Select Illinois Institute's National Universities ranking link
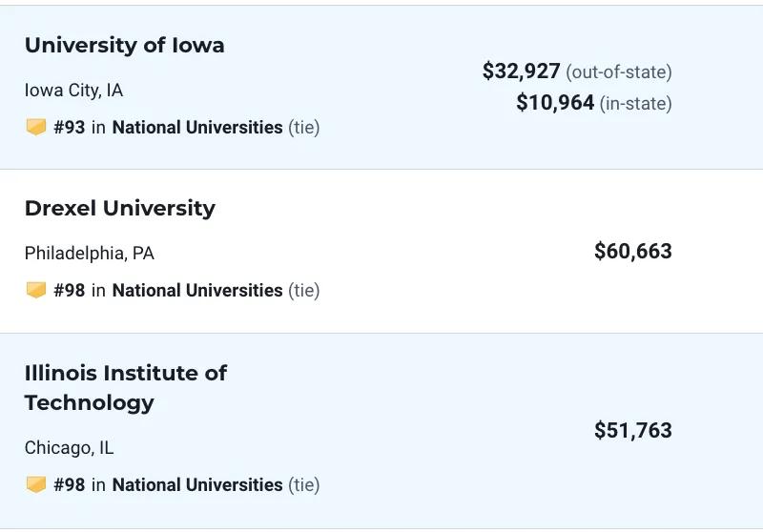The height and width of the screenshot is (532, 763). (197, 485)
